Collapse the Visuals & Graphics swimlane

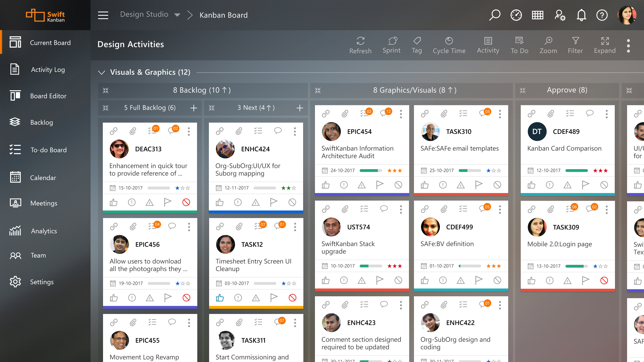click(101, 73)
